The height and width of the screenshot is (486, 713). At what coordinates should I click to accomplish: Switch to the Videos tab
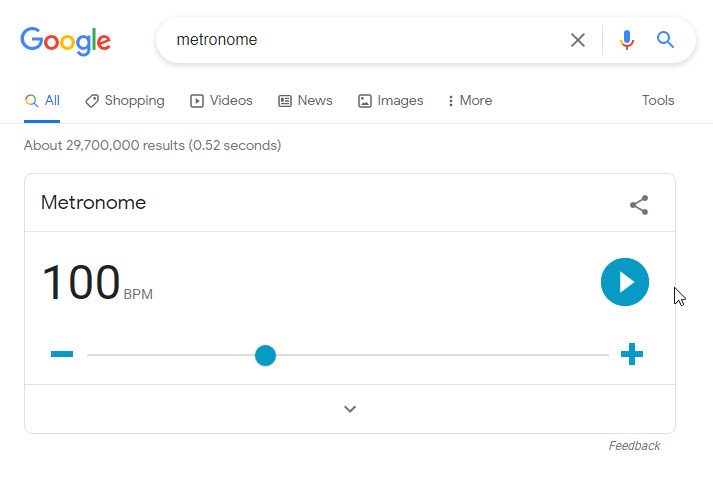point(221,100)
